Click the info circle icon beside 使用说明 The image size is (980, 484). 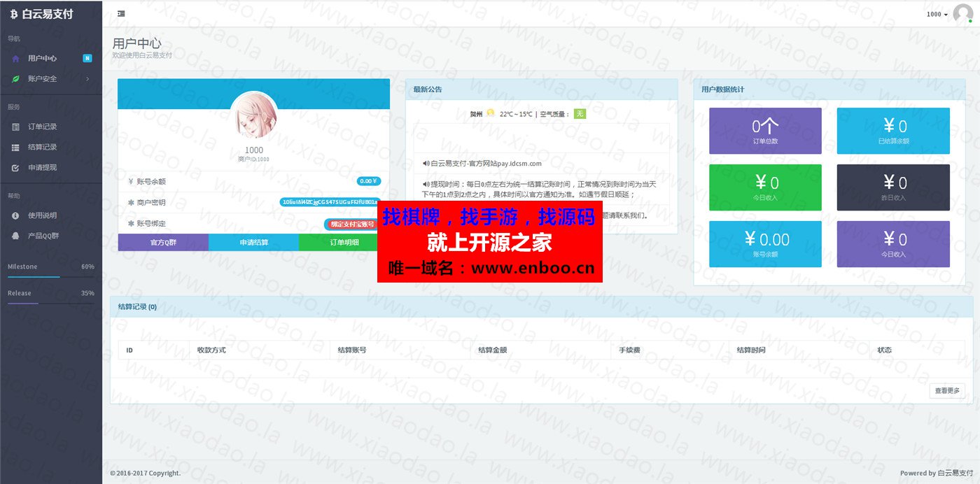[15, 215]
